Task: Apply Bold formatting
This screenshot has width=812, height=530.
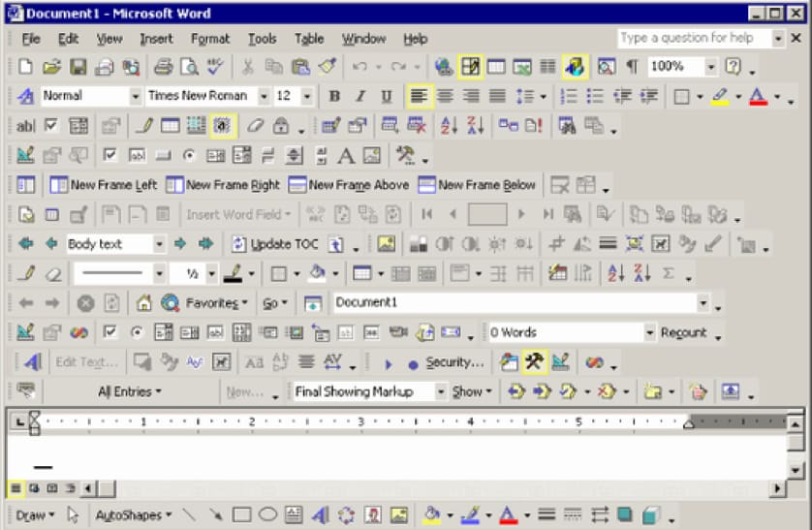Action: click(x=334, y=96)
